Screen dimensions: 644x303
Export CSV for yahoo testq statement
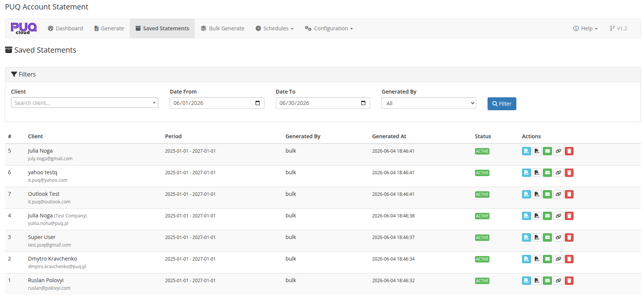[x=537, y=173]
